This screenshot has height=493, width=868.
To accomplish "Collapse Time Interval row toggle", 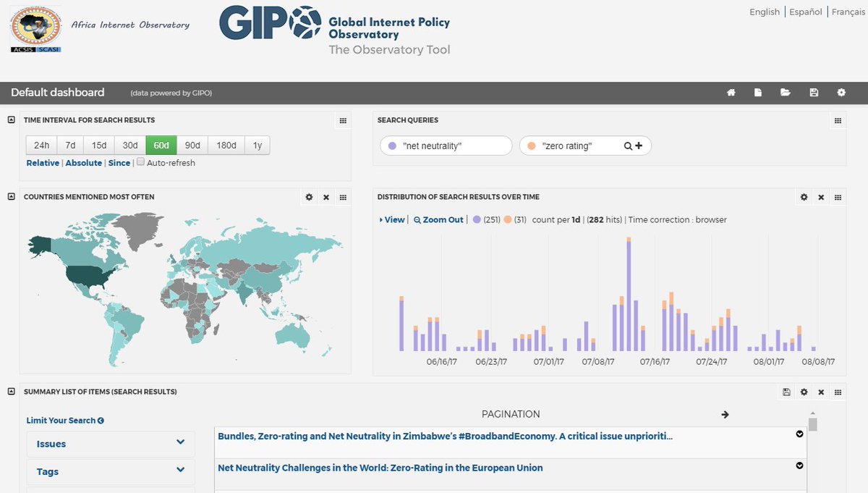I will [12, 119].
